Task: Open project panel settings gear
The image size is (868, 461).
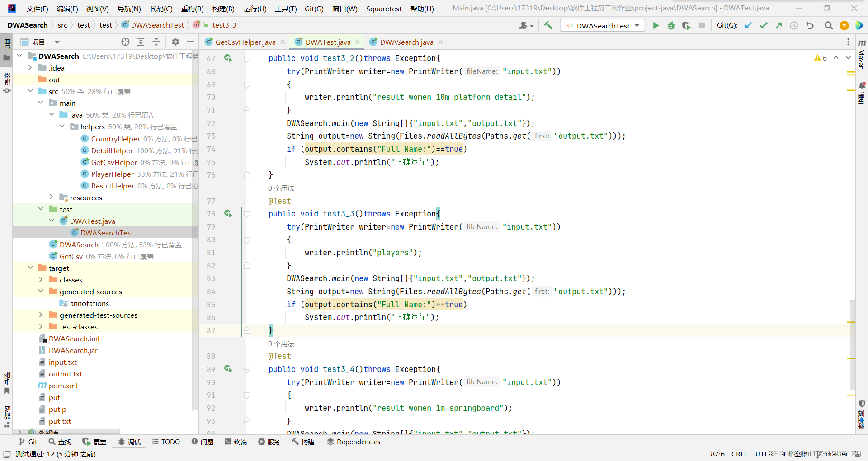Action: click(175, 42)
